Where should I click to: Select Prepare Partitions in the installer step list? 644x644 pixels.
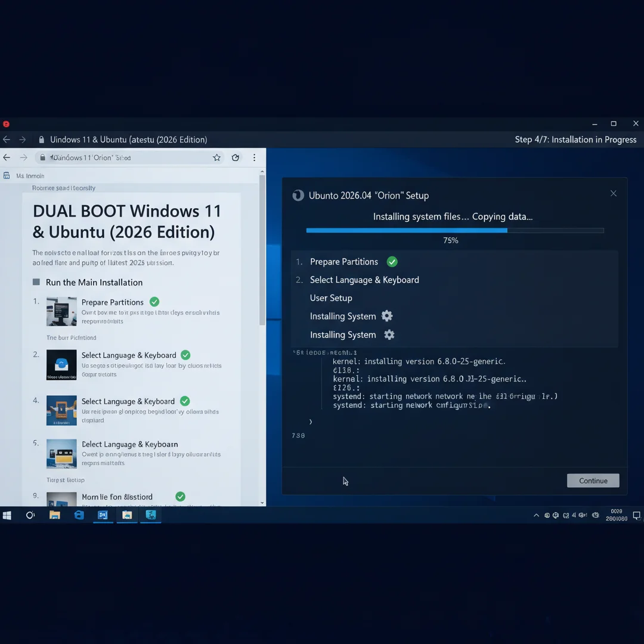coord(344,262)
